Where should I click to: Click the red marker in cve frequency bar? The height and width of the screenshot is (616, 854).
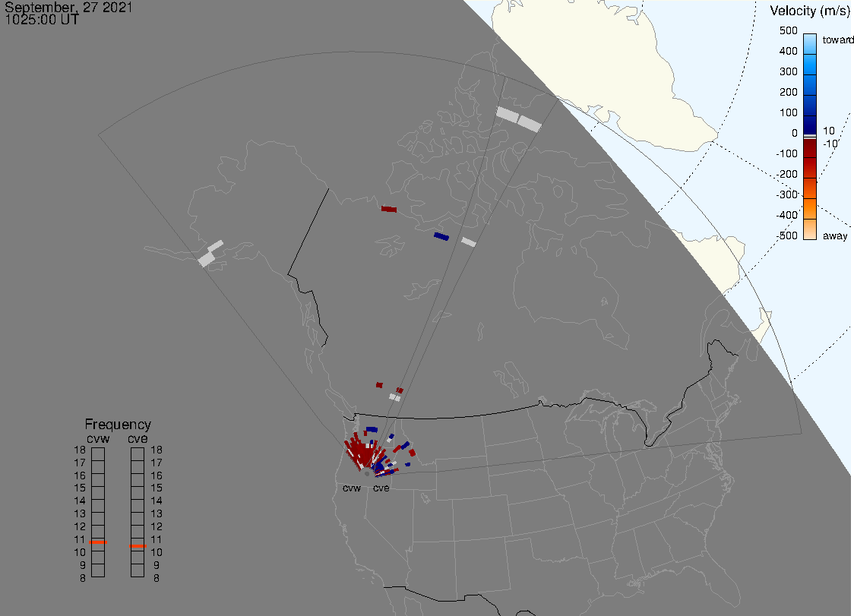[x=138, y=545]
